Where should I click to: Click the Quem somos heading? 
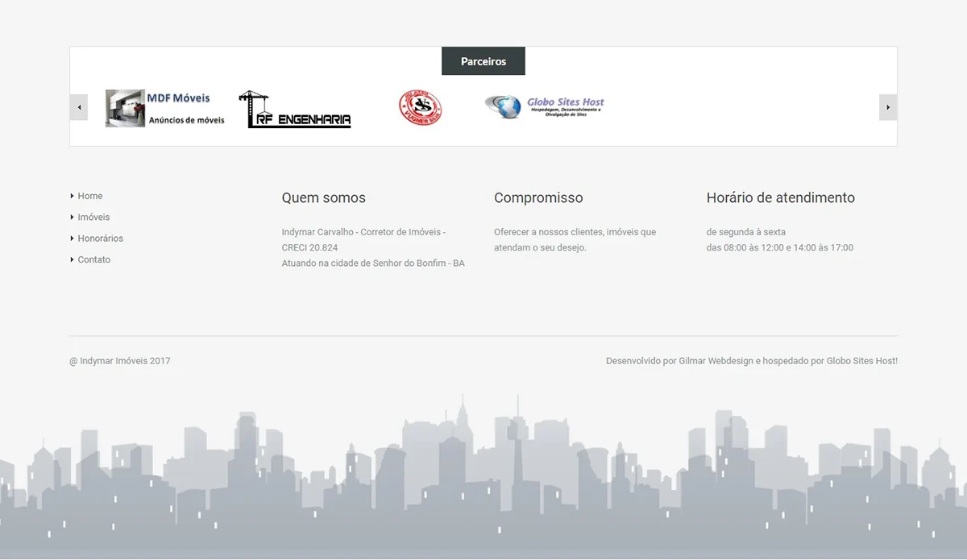click(323, 197)
